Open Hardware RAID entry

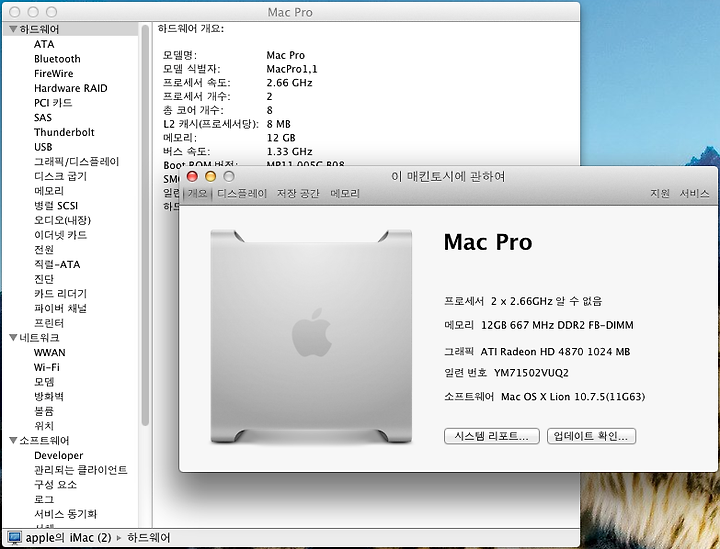(70, 88)
